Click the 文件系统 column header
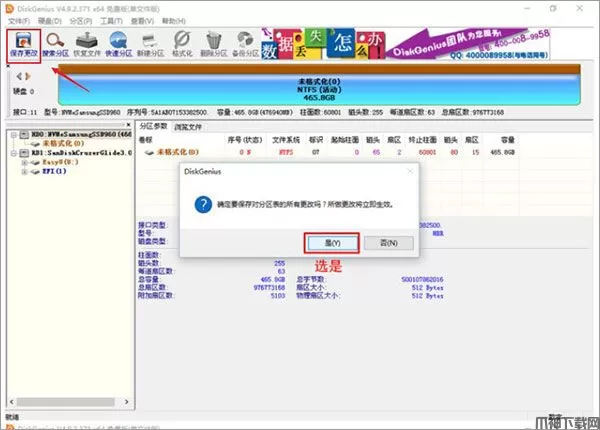 [x=286, y=140]
